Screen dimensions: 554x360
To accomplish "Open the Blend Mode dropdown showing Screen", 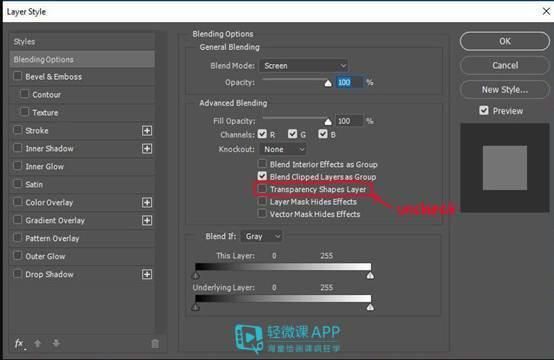I will (304, 66).
